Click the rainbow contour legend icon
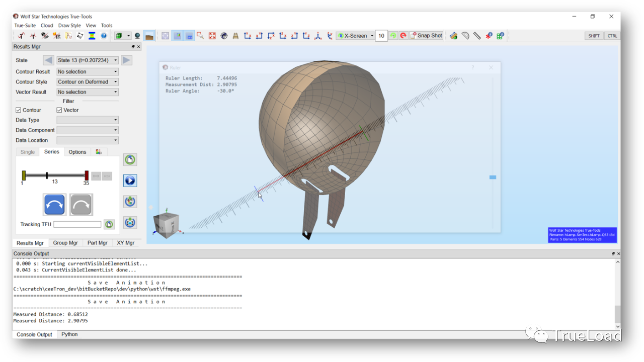The image size is (644, 362). (92, 36)
